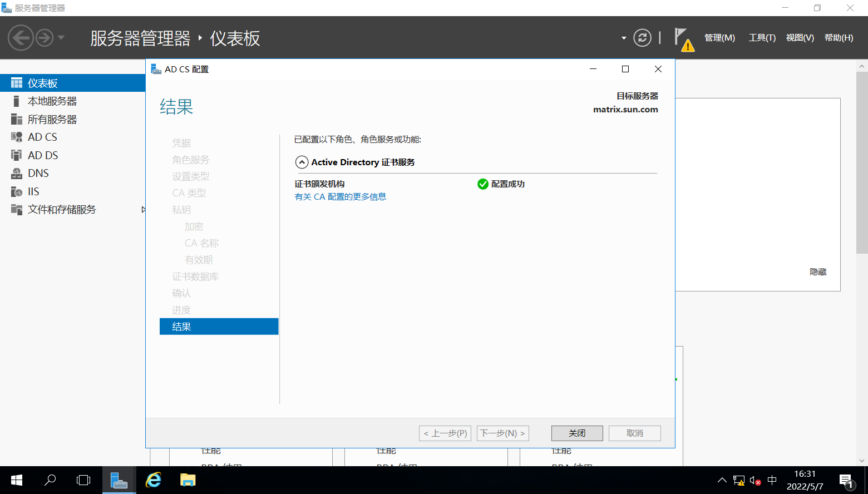Click the green 配置成功 status icon
This screenshot has width=868, height=494.
[483, 184]
